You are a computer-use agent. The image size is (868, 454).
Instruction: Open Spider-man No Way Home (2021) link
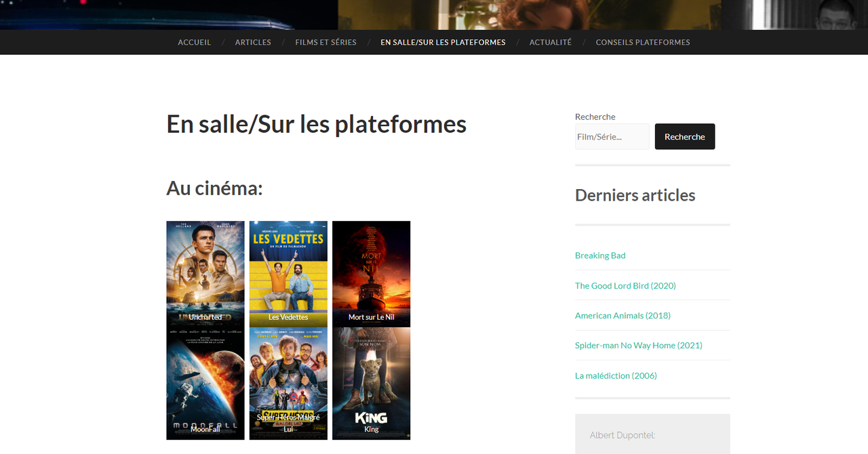[639, 346]
